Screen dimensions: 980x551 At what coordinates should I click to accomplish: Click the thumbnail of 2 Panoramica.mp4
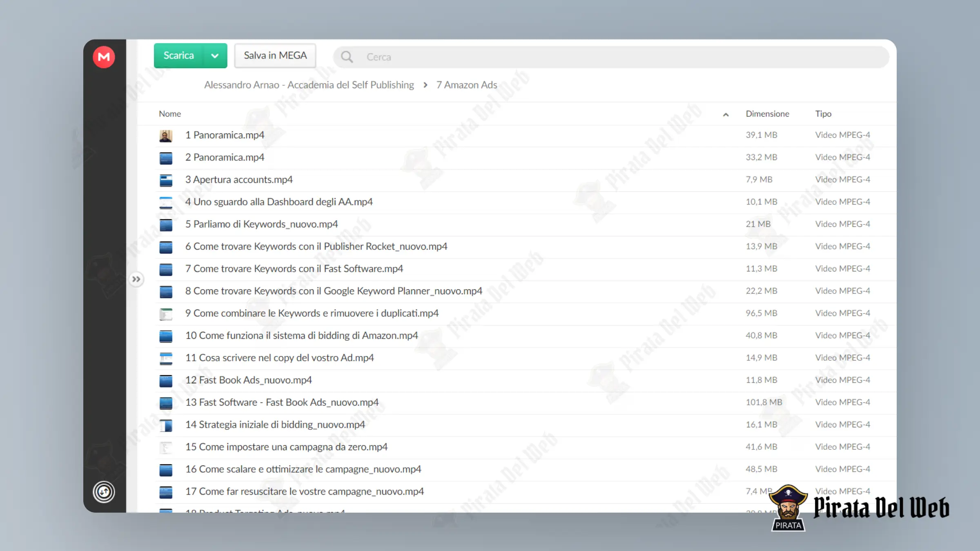166,158
